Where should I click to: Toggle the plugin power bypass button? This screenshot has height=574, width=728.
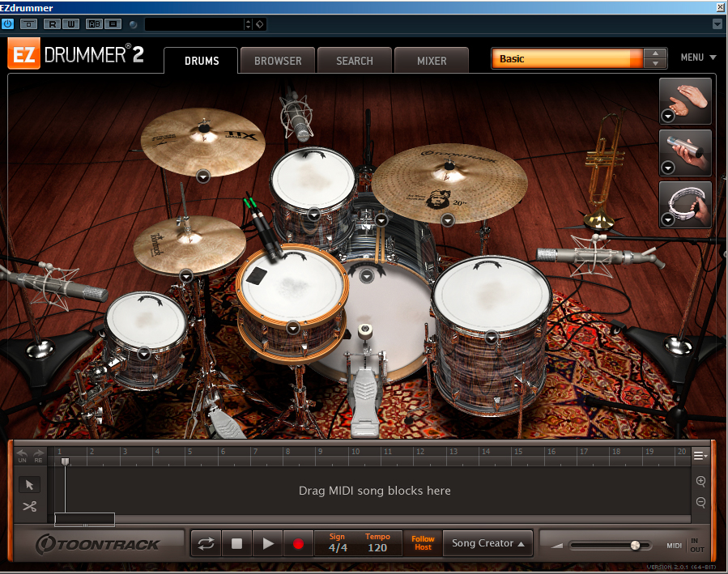coord(7,23)
